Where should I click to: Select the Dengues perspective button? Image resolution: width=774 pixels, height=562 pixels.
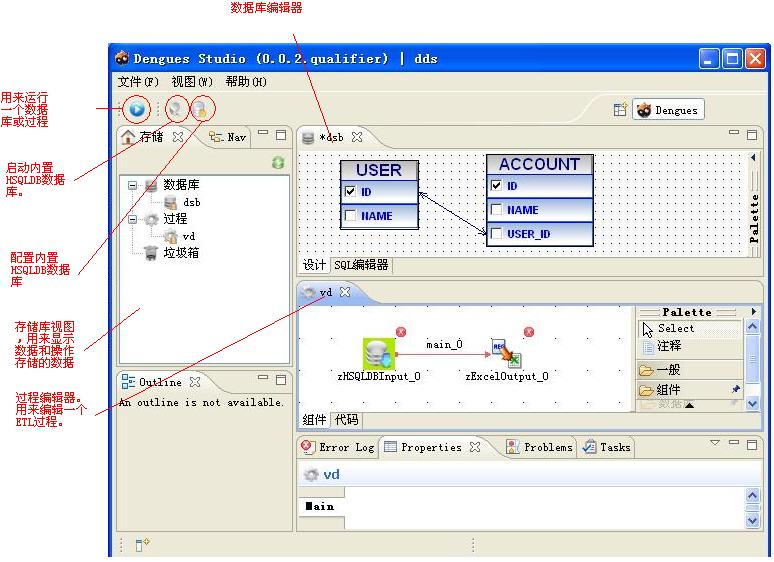point(669,110)
